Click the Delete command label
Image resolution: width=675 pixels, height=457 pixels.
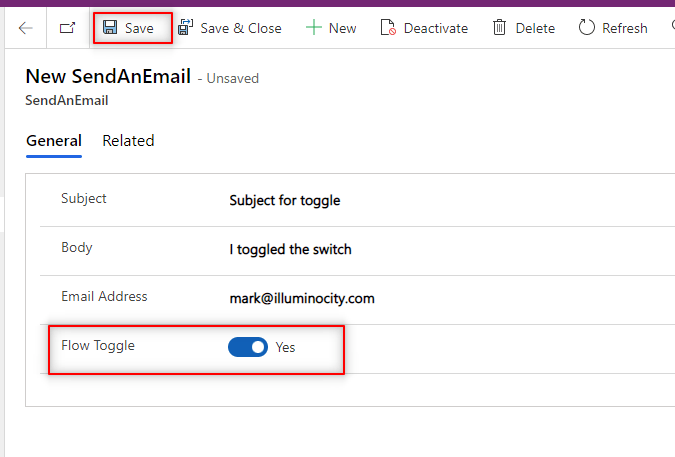tap(535, 28)
